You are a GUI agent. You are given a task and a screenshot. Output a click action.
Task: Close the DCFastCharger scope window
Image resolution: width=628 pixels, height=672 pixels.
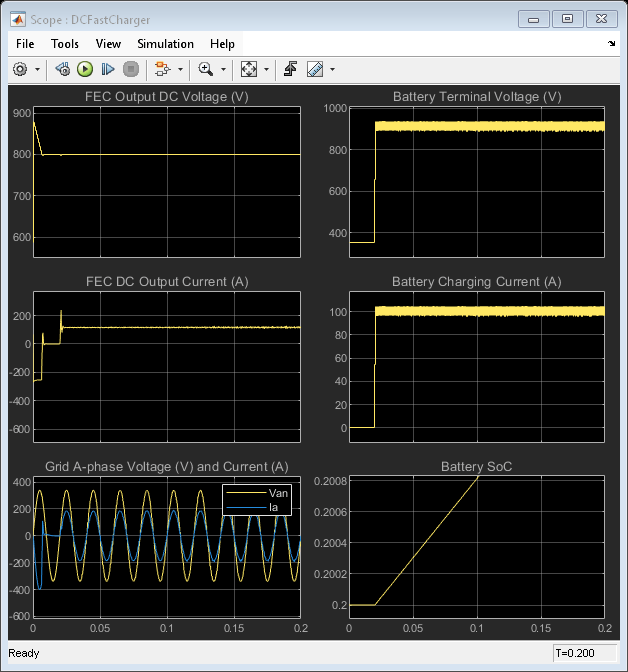601,19
